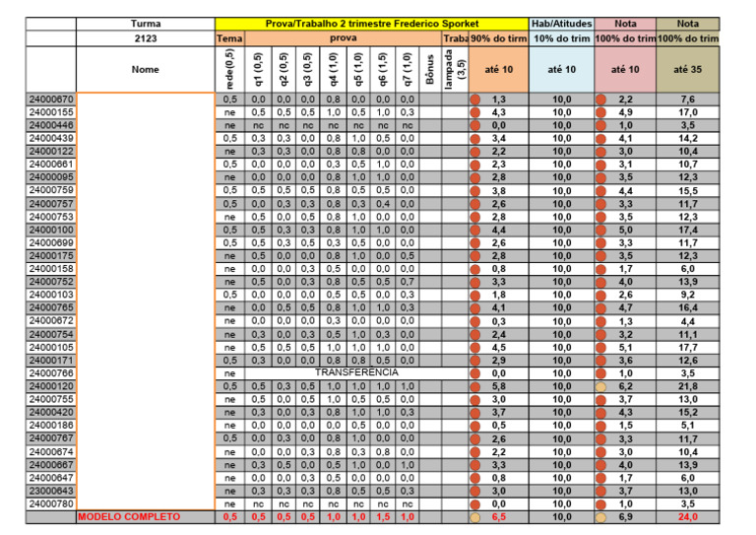Viewport: 756px width, 535px height.
Task: Click the yellow circle beside 6,9 in MODELO COMPLETO row
Action: tap(600, 517)
